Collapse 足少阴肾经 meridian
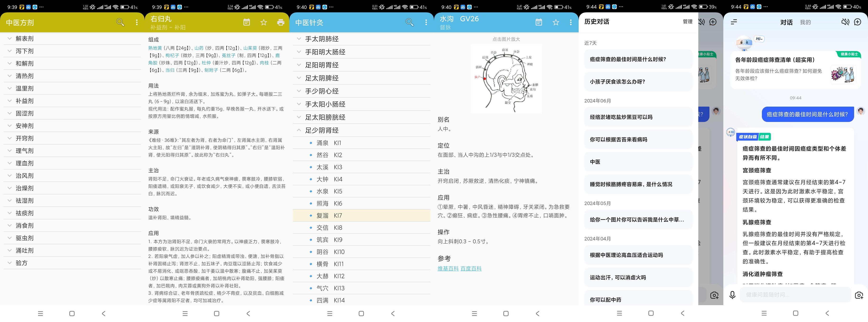This screenshot has width=868, height=322. tap(362, 130)
